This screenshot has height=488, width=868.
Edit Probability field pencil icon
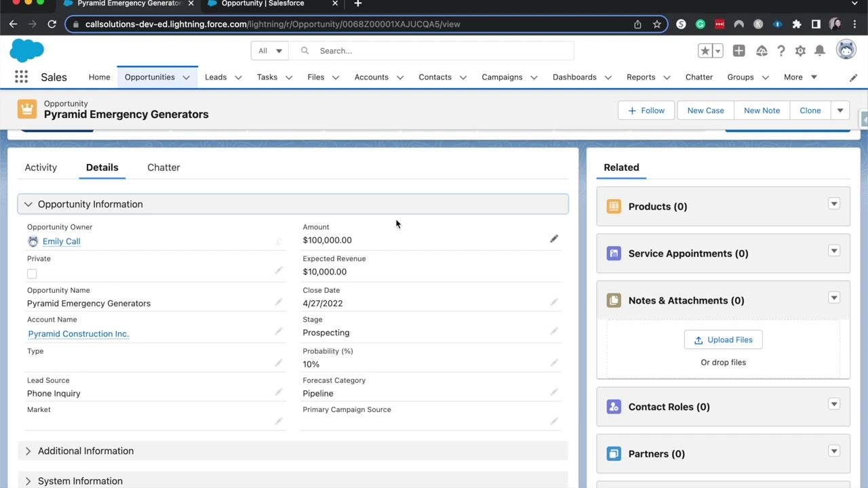tap(554, 363)
